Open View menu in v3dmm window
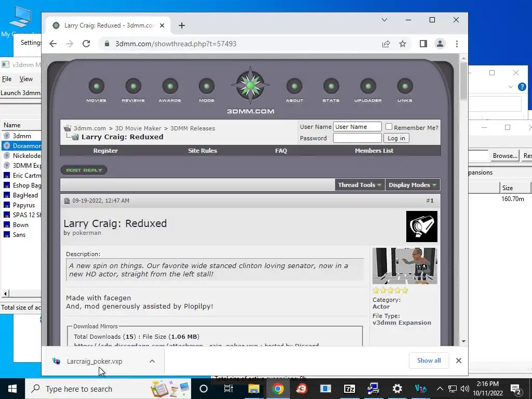The image size is (532, 399). (x=26, y=79)
